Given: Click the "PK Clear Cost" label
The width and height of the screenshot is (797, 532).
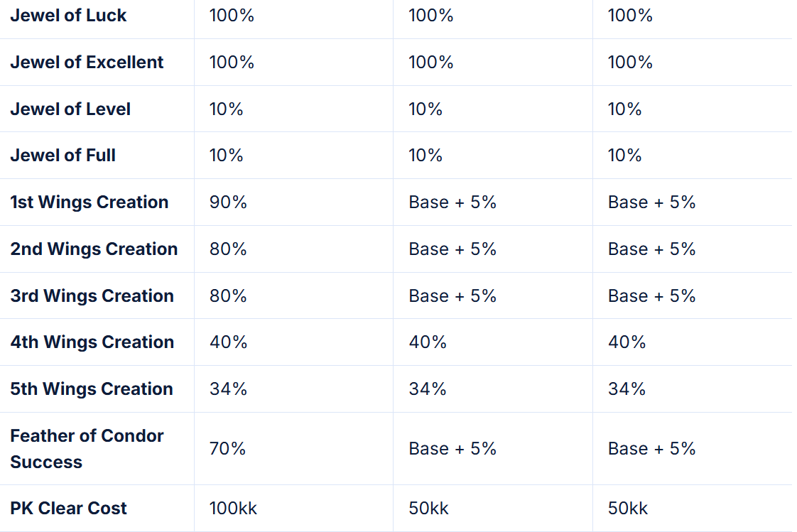Looking at the screenshot, I should point(68,509).
